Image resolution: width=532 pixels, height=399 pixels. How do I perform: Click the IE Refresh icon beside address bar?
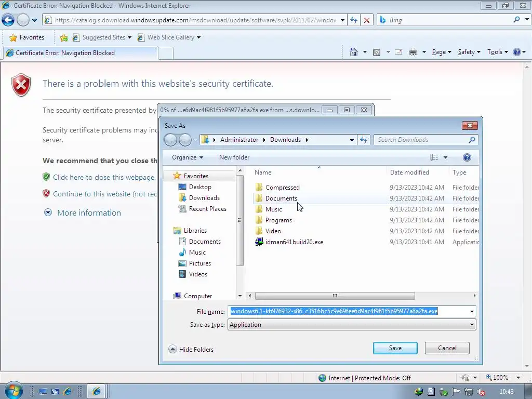[x=354, y=20]
